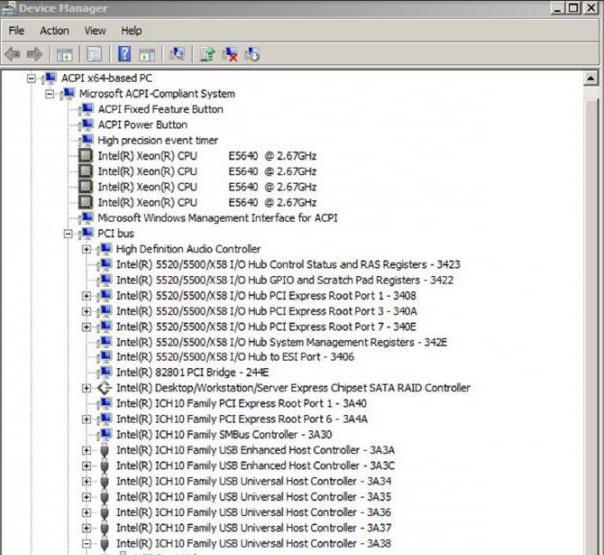This screenshot has height=555, width=604.
Task: Expand USB Enhanced Host Controller 3A3C
Action: (86, 466)
